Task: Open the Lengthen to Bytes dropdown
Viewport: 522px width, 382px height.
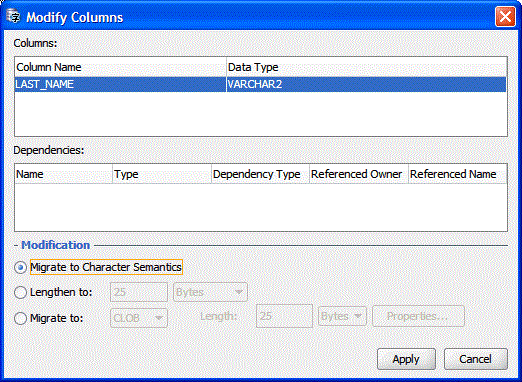Action: [x=210, y=292]
